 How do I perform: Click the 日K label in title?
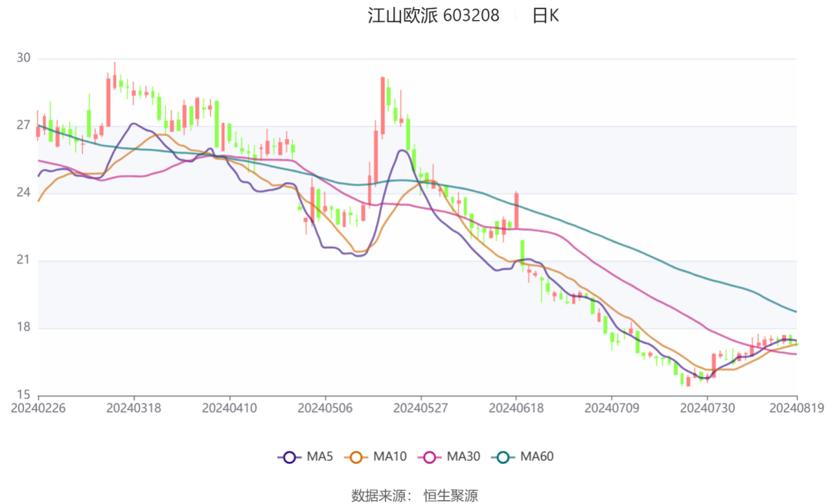tap(545, 16)
